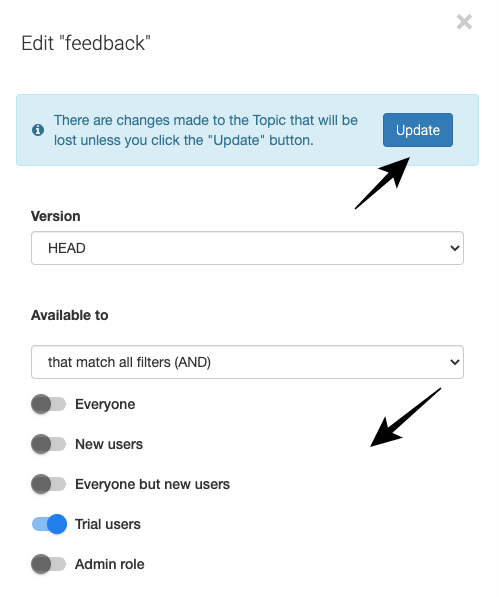Click the chevron arrow of the Version select

pos(454,248)
